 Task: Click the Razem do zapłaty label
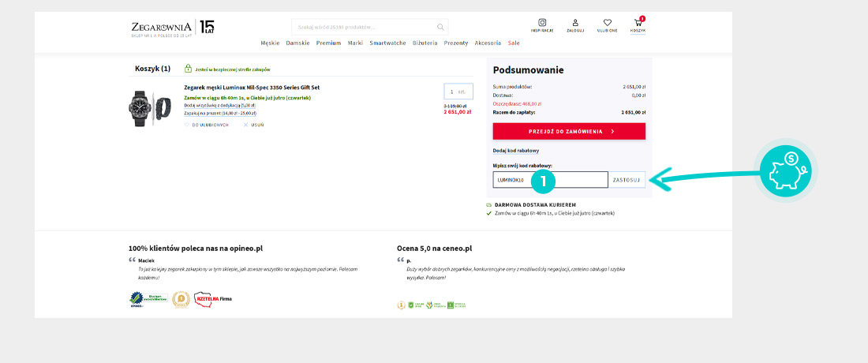pos(514,112)
